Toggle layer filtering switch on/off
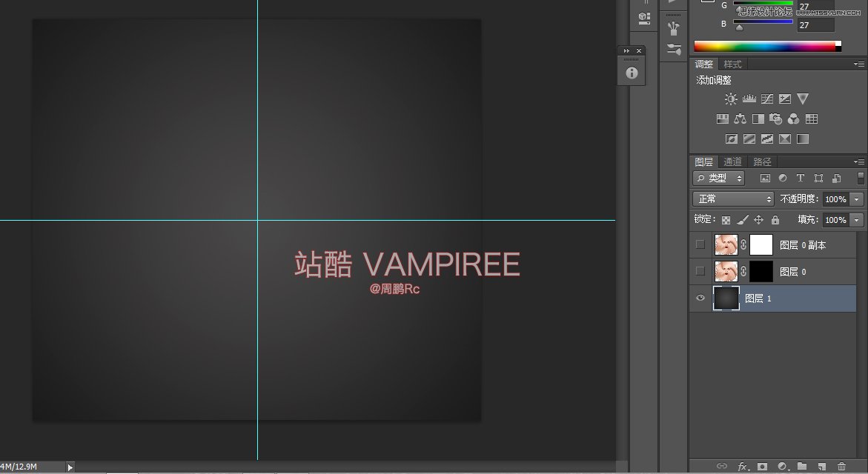 [x=861, y=178]
